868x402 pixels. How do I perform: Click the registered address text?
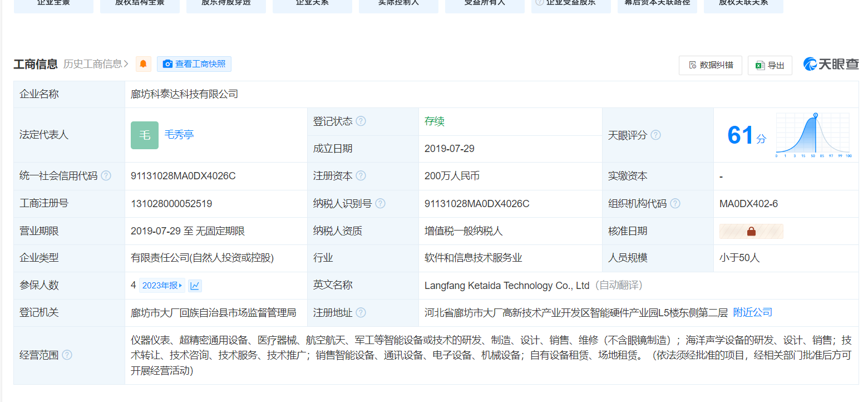point(576,312)
